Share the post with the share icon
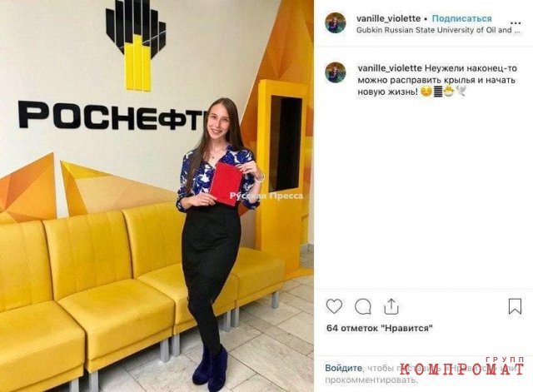 pyautogui.click(x=391, y=306)
